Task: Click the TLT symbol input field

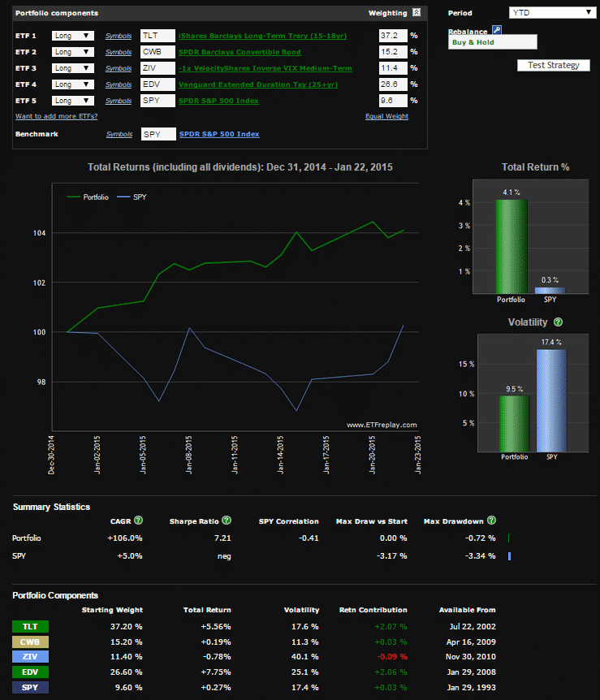Action: click(x=158, y=36)
